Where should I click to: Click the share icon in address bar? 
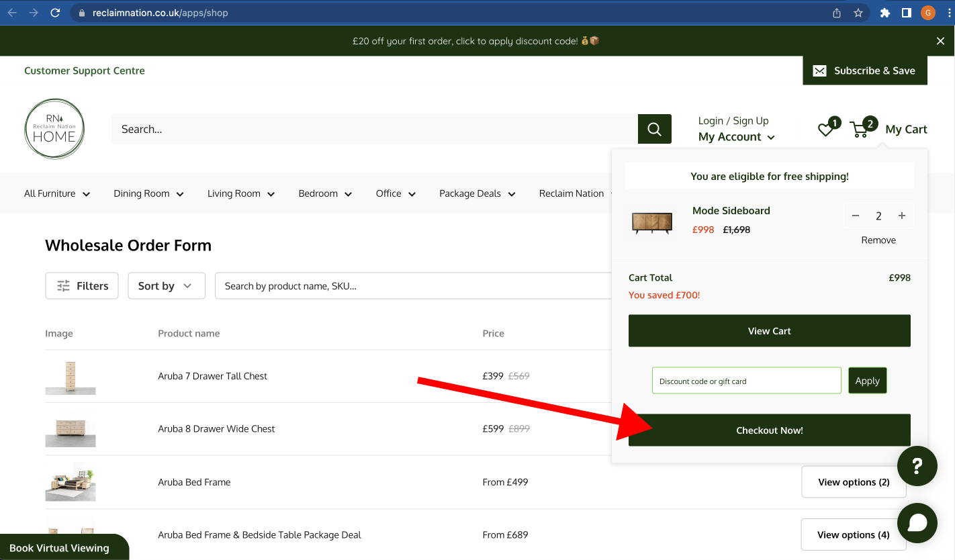point(837,13)
